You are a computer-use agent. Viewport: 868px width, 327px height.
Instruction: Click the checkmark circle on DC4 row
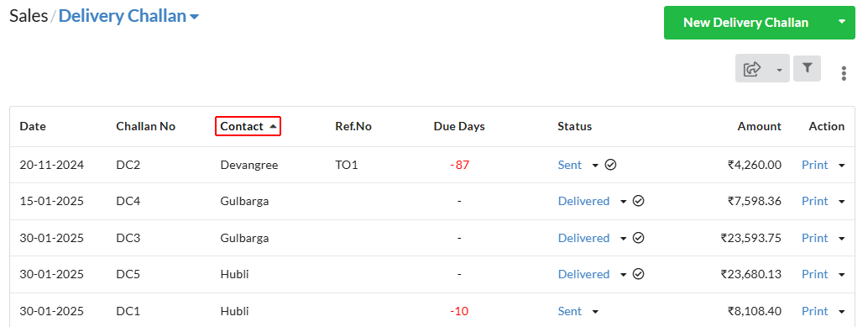[x=638, y=201]
